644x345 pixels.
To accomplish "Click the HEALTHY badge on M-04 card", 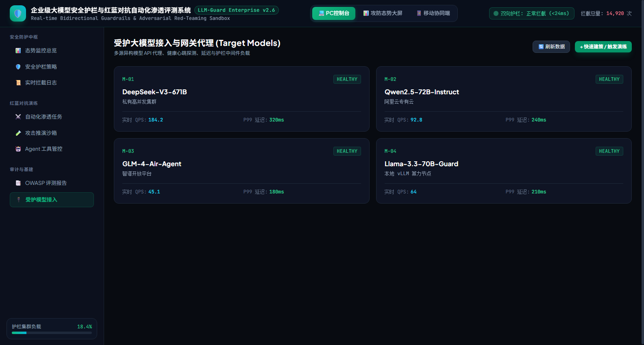I will point(609,151).
